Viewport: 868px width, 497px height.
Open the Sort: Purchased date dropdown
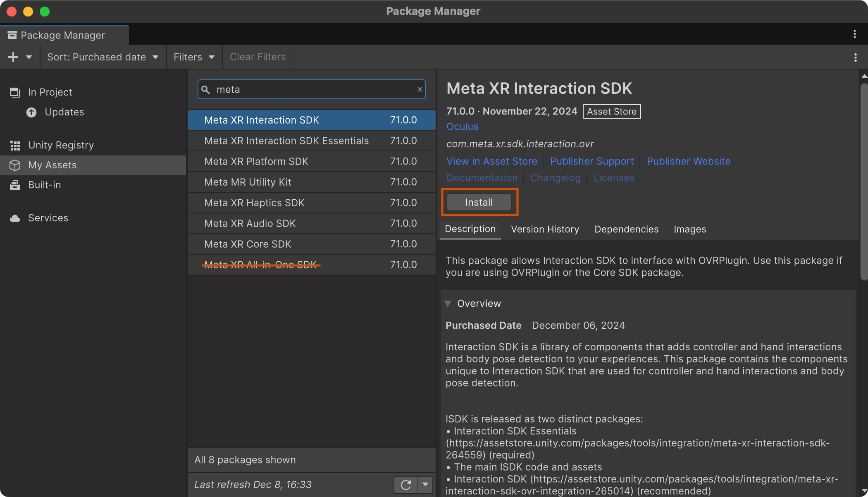click(x=103, y=57)
